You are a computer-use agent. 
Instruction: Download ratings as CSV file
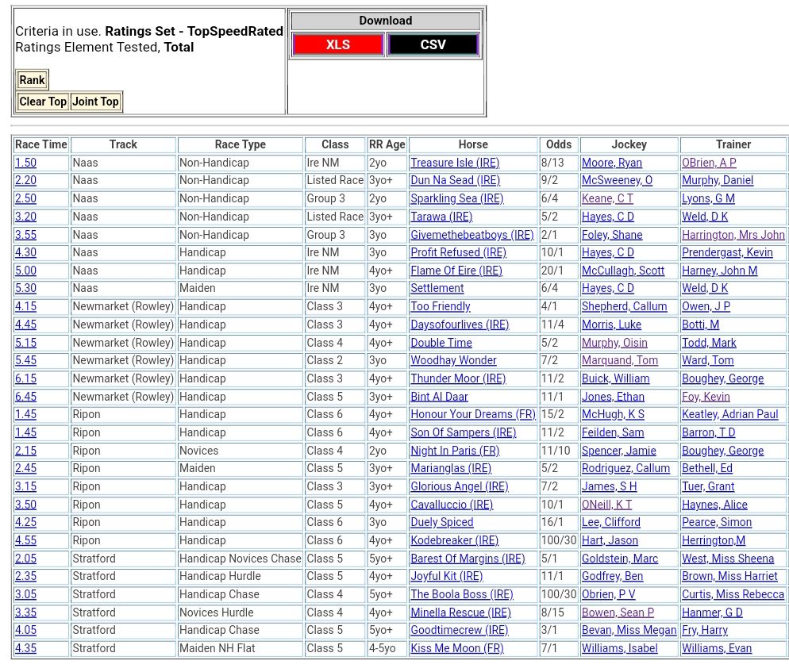pos(433,44)
